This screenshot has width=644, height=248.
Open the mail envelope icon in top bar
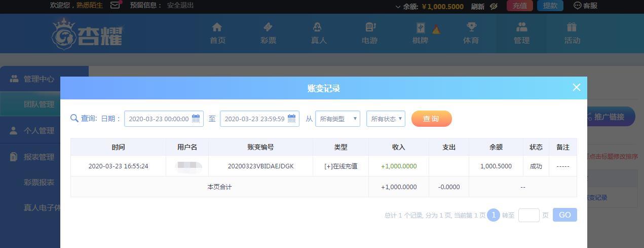click(115, 6)
